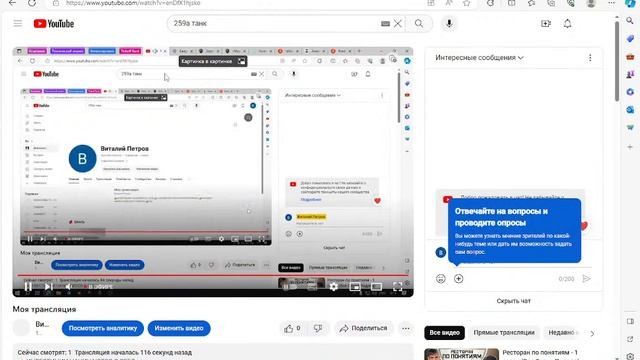Image resolution: width=640 pixels, height=360 pixels.
Task: Open Edge favorites list icon
Action: [531, 3]
